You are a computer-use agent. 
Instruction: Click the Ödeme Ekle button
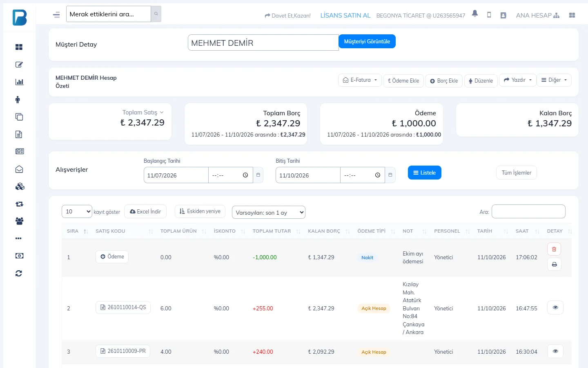click(x=403, y=81)
